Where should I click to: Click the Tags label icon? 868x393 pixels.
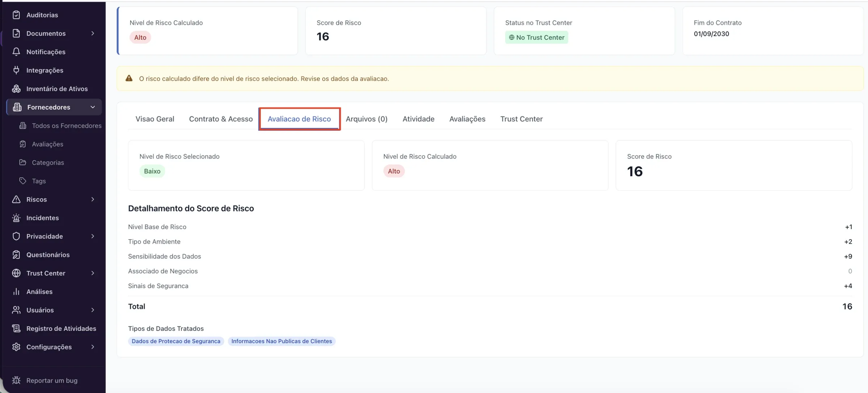tap(23, 181)
